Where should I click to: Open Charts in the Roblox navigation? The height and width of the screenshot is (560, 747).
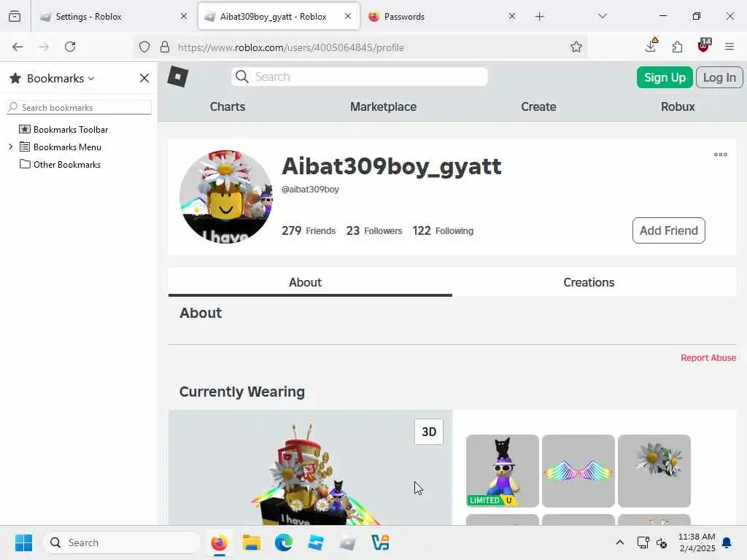228,106
